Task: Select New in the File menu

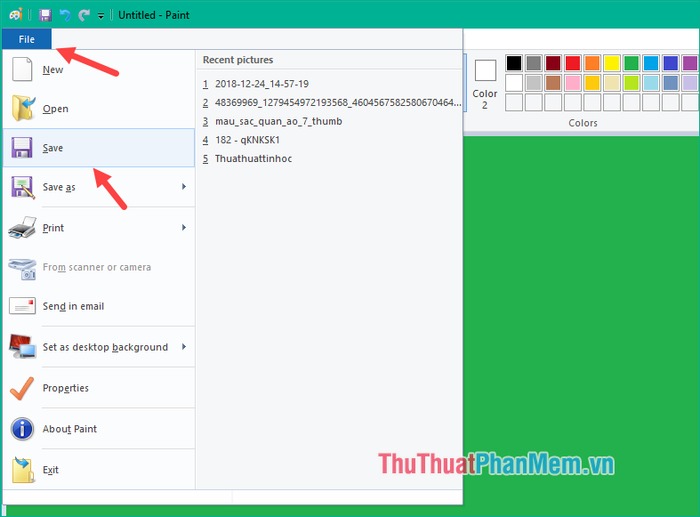Action: (99, 70)
